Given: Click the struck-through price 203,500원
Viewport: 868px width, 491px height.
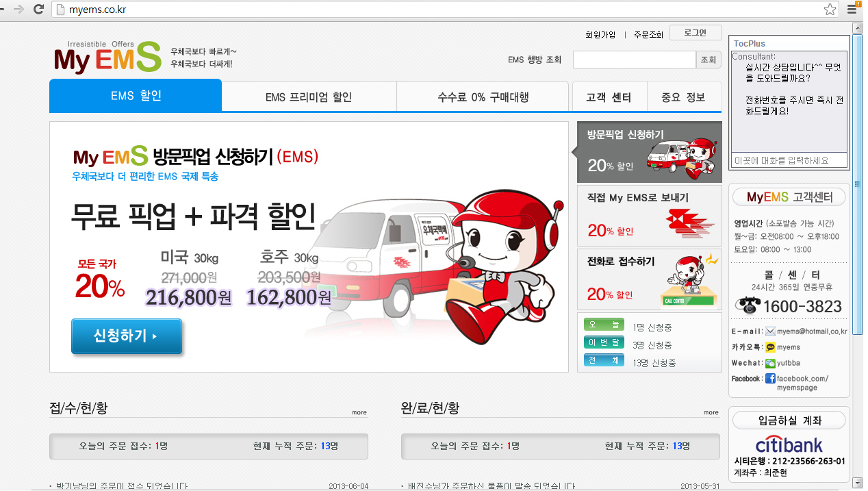Looking at the screenshot, I should [x=289, y=277].
